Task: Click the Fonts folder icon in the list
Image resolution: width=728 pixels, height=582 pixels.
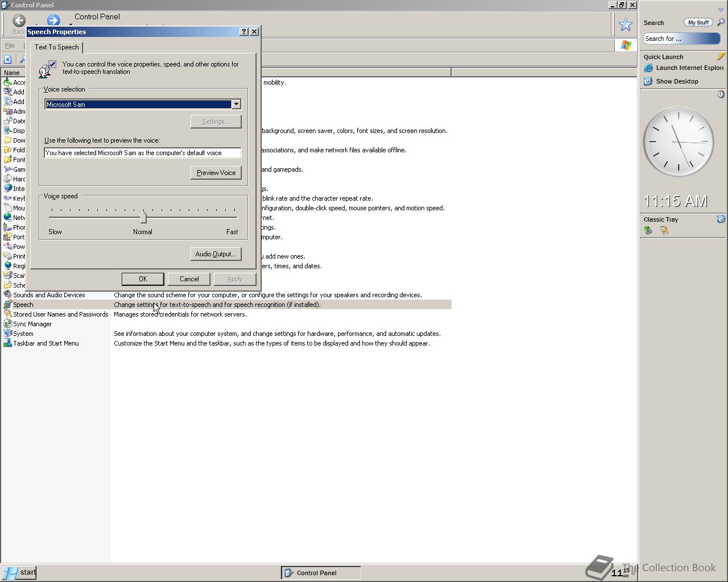Action: [x=8, y=160]
